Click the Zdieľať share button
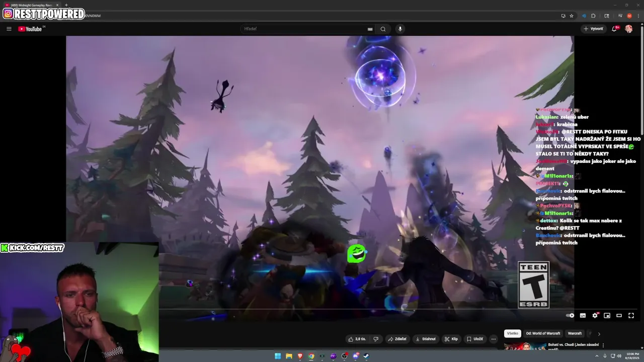The height and width of the screenshot is (362, 644). (397, 339)
